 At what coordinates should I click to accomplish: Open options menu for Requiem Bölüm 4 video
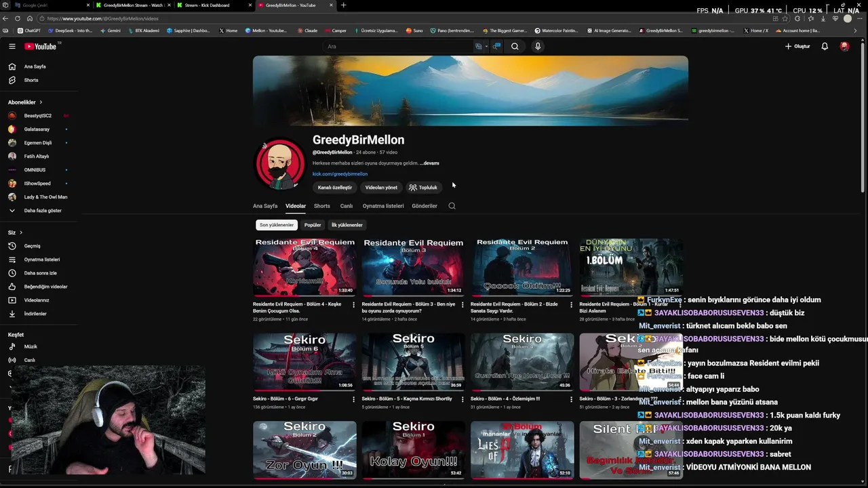(353, 305)
